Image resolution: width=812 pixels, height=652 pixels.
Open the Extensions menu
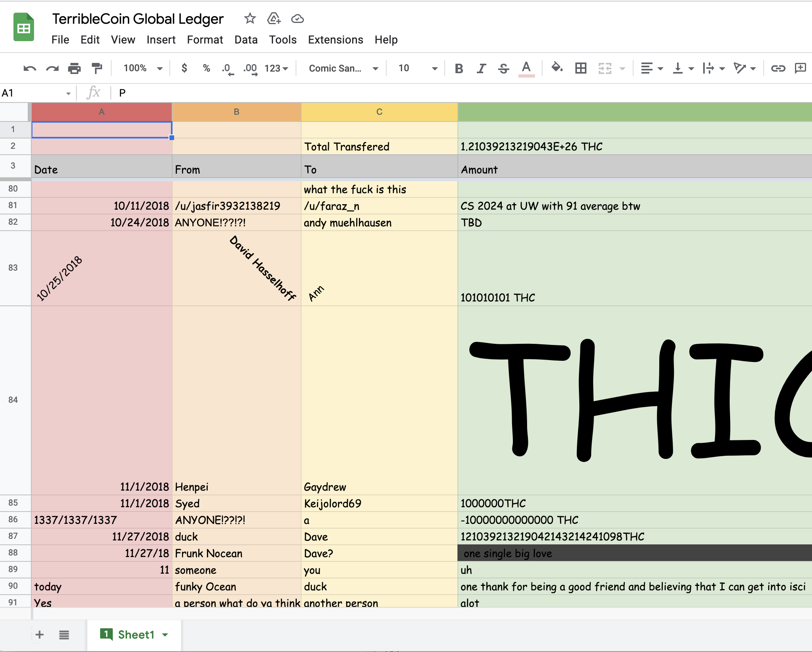[336, 40]
